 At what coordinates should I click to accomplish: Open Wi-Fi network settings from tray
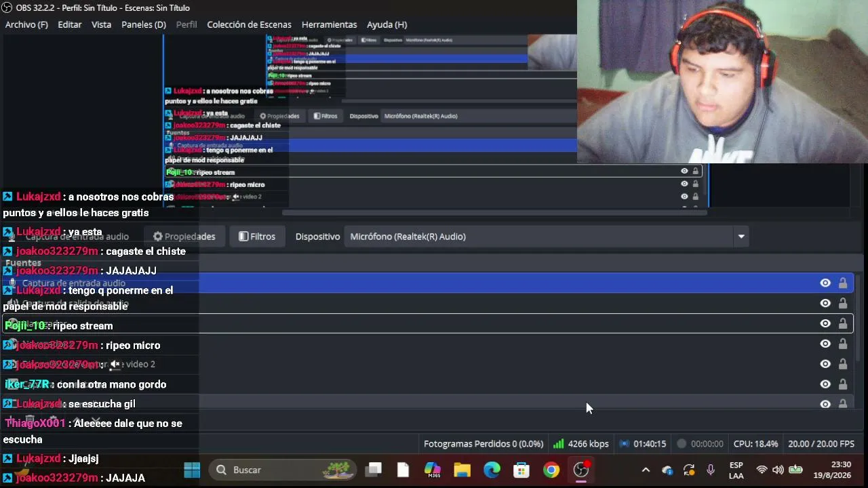(x=762, y=470)
